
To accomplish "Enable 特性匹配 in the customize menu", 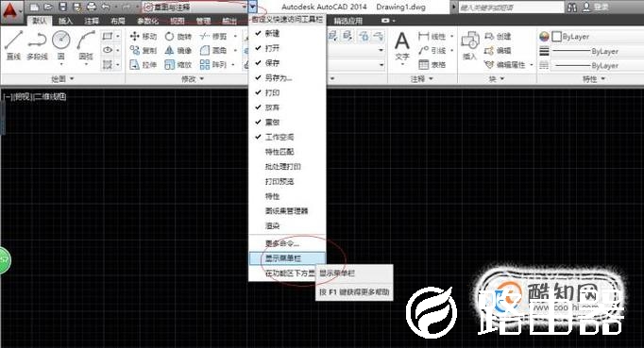I will 287,152.
